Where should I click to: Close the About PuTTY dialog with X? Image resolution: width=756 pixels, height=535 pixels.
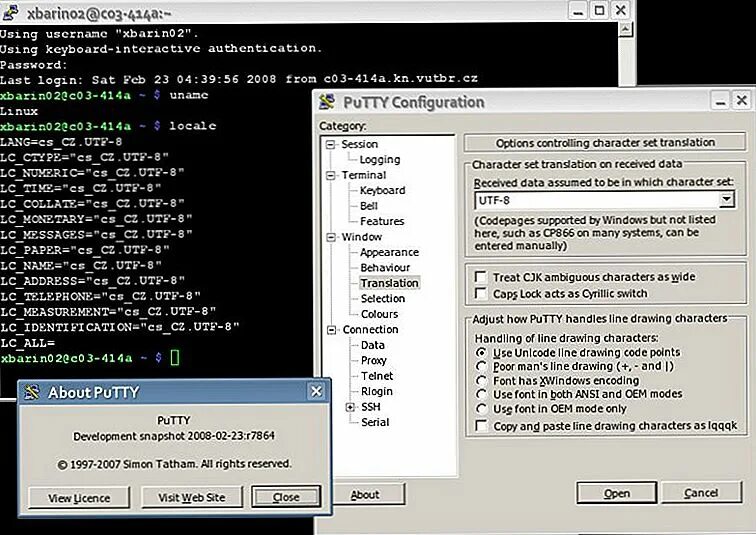316,391
